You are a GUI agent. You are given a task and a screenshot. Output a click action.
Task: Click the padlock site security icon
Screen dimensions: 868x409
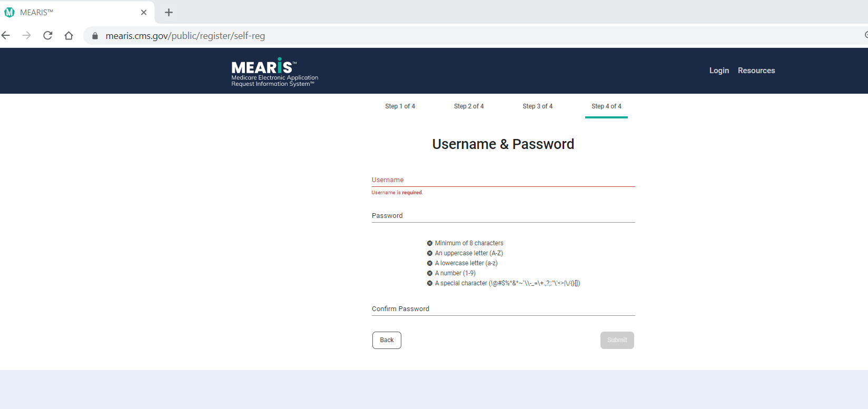coord(95,36)
